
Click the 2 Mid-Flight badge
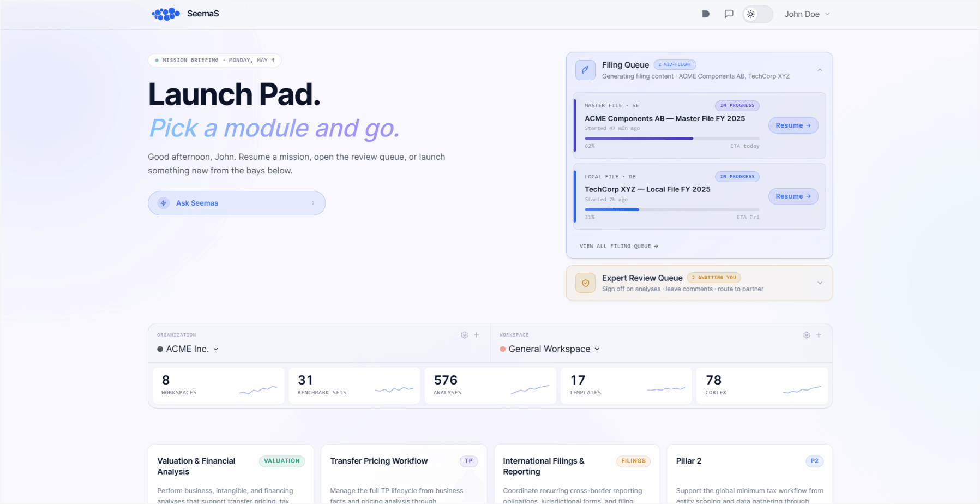tap(675, 64)
